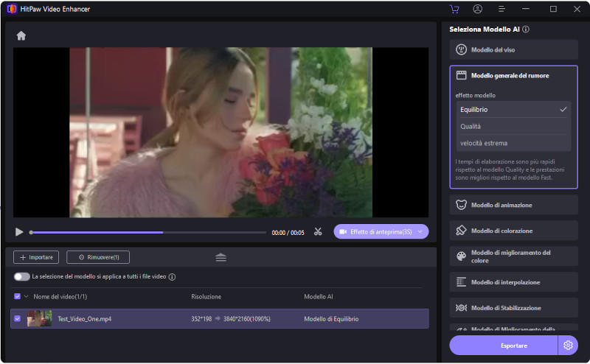Click the 00:00 / 00:05 time display
Image resolution: width=590 pixels, height=364 pixels.
288,233
